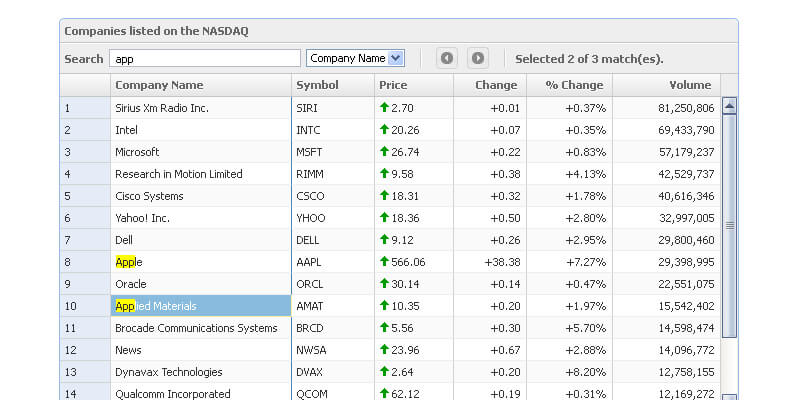The height and width of the screenshot is (400, 800).
Task: Sort by the Volume column header
Action: 666,85
